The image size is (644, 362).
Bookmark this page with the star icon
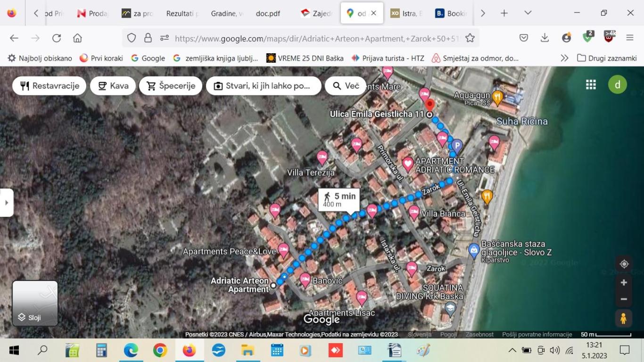470,38
